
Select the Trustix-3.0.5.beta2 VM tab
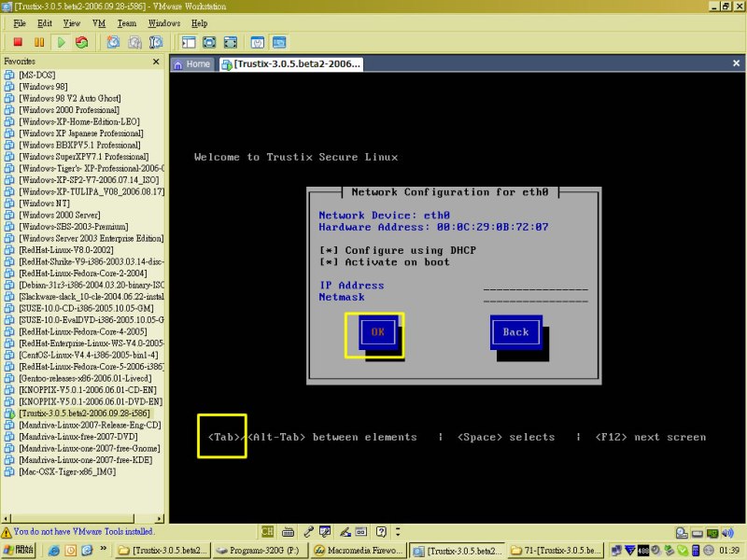point(291,63)
